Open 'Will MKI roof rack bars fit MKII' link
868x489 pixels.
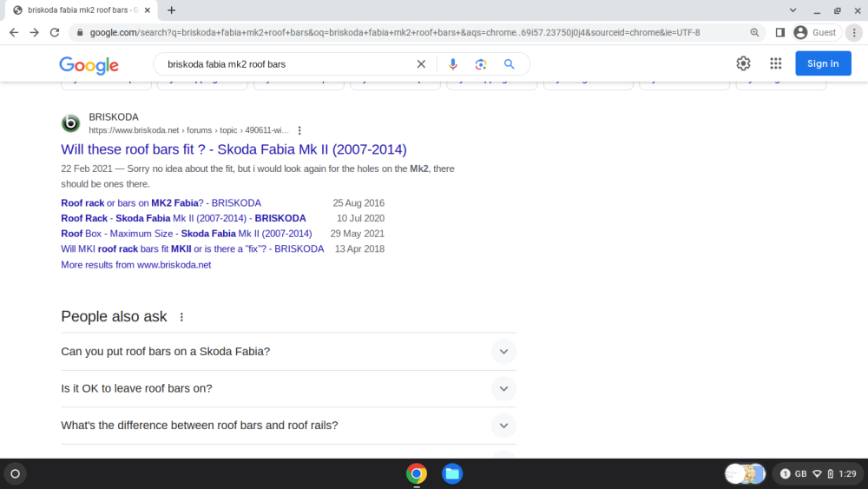(193, 249)
